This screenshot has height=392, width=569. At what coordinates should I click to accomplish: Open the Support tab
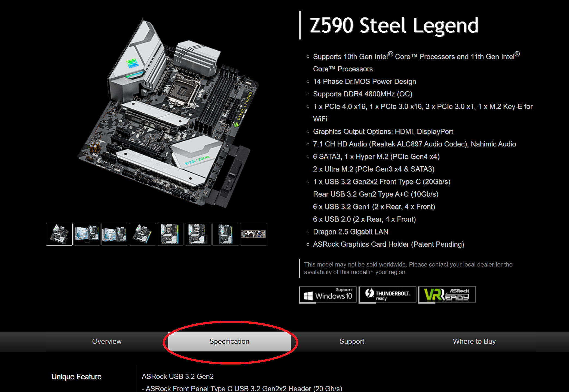pyautogui.click(x=352, y=341)
